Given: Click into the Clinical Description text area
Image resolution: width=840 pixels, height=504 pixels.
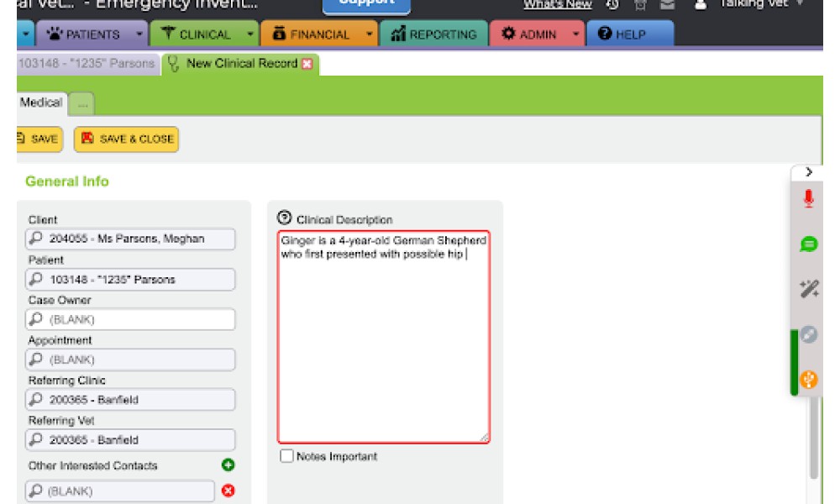Looking at the screenshot, I should click(384, 337).
